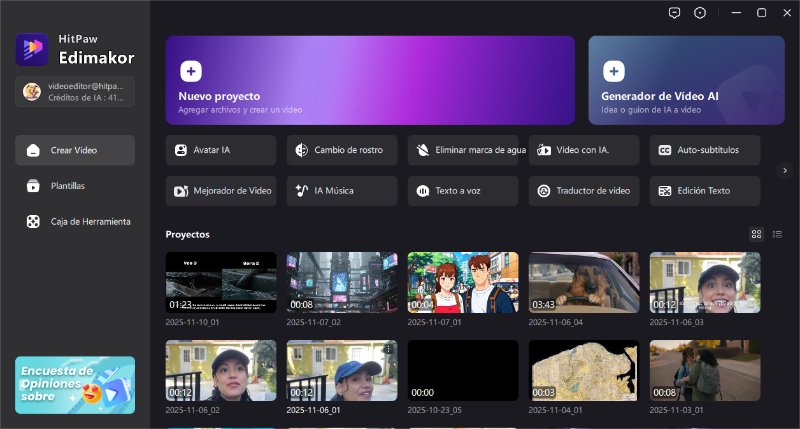The height and width of the screenshot is (429, 800).
Task: Open project thumbnail 2025-11-10_01
Action: tap(221, 282)
